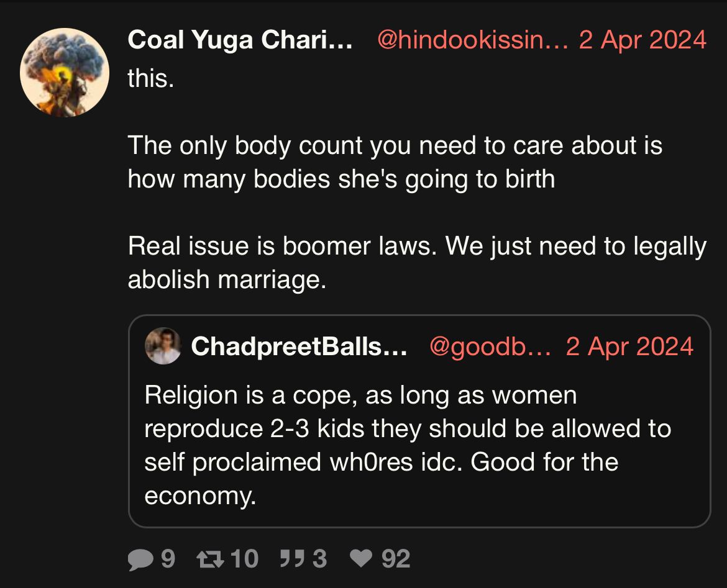Image resolution: width=727 pixels, height=588 pixels.
Task: Open ChadpreetBalls small profile avatar
Action: (x=163, y=346)
